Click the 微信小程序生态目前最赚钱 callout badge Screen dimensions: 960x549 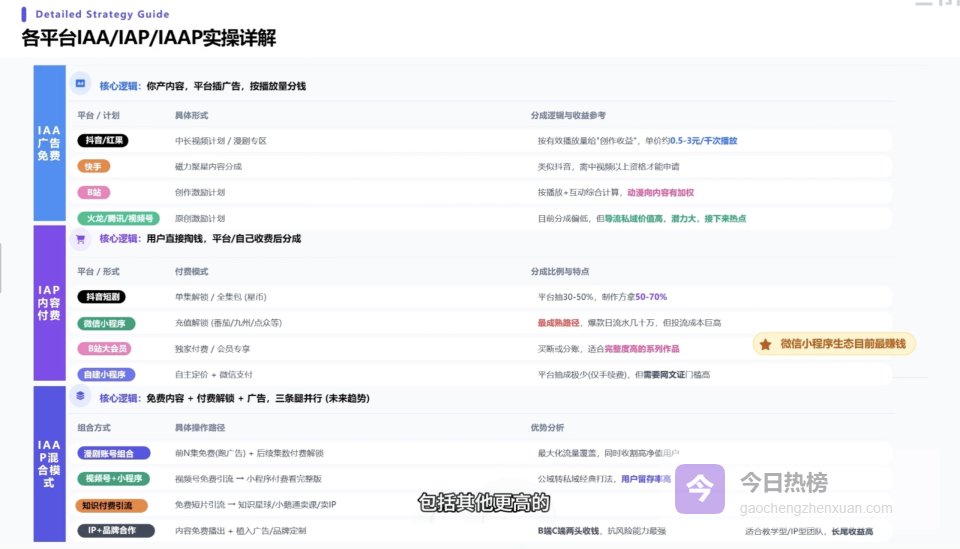(x=834, y=344)
